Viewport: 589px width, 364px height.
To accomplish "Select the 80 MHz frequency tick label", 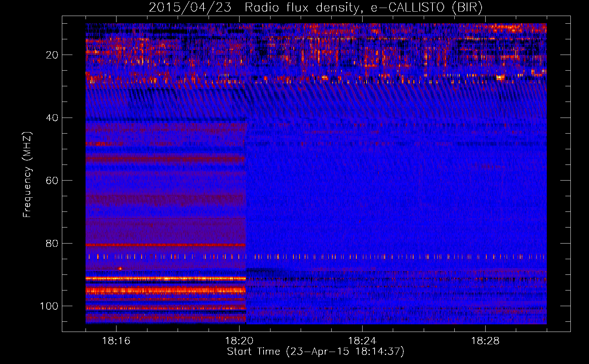I will pos(52,243).
